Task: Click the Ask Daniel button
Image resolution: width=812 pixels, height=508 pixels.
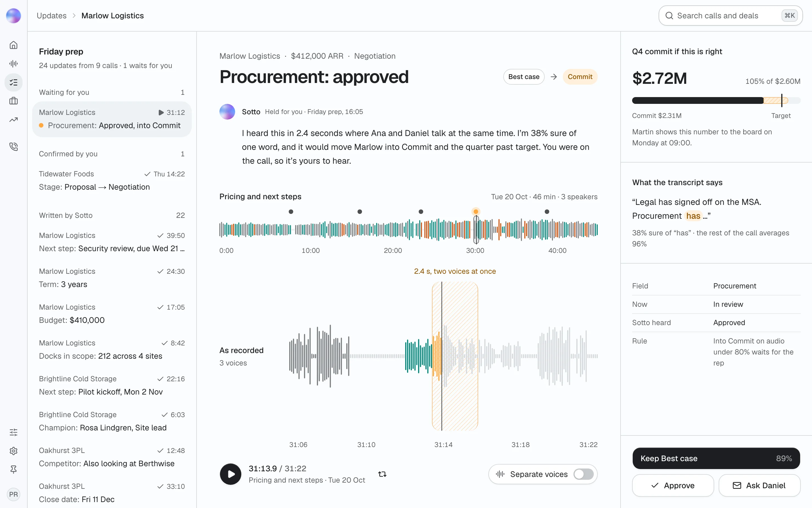Action: point(759,485)
